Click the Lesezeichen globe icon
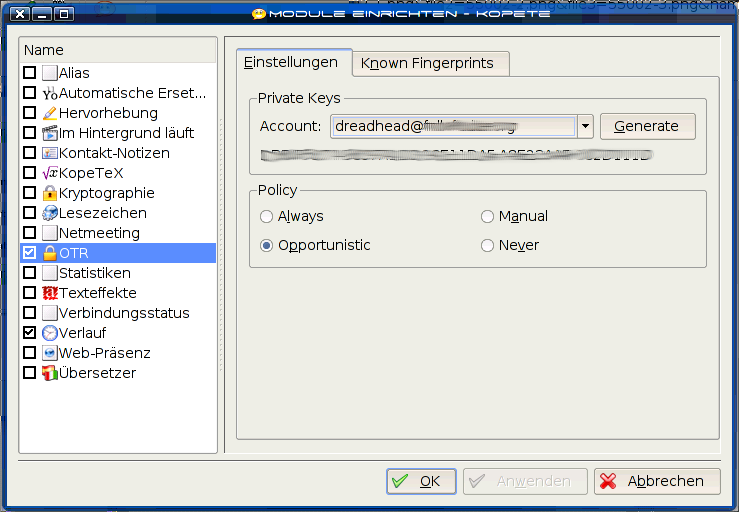This screenshot has width=739, height=512. (x=49, y=213)
